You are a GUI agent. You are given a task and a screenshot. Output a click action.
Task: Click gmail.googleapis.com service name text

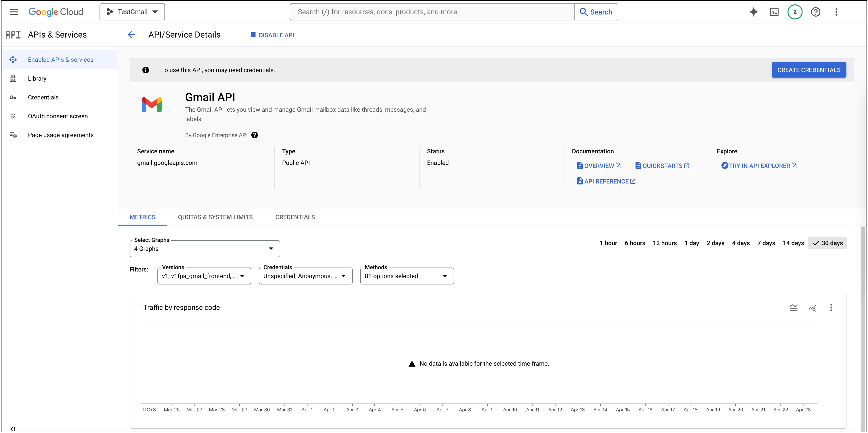click(167, 163)
